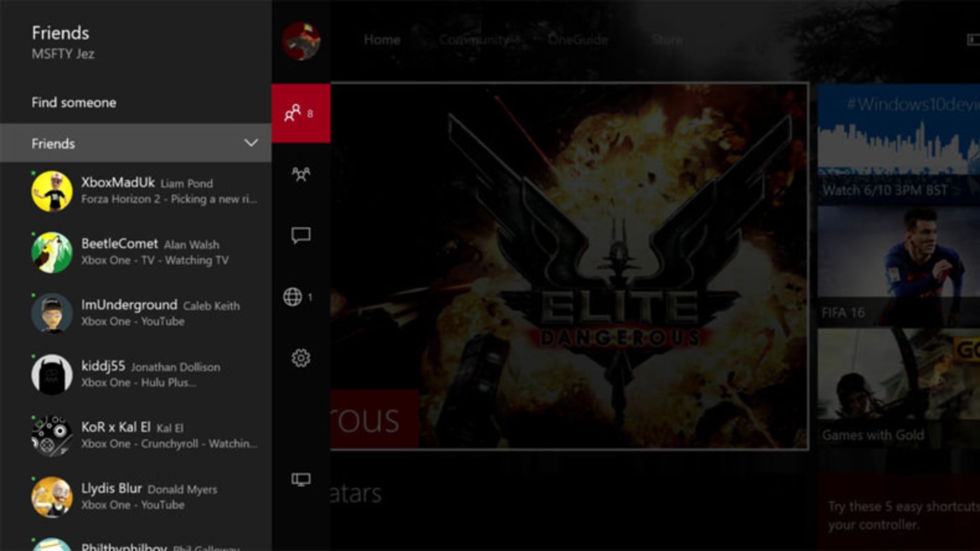The image size is (980, 551).
Task: Open Llydis Blur's avatar picture
Action: 52,497
